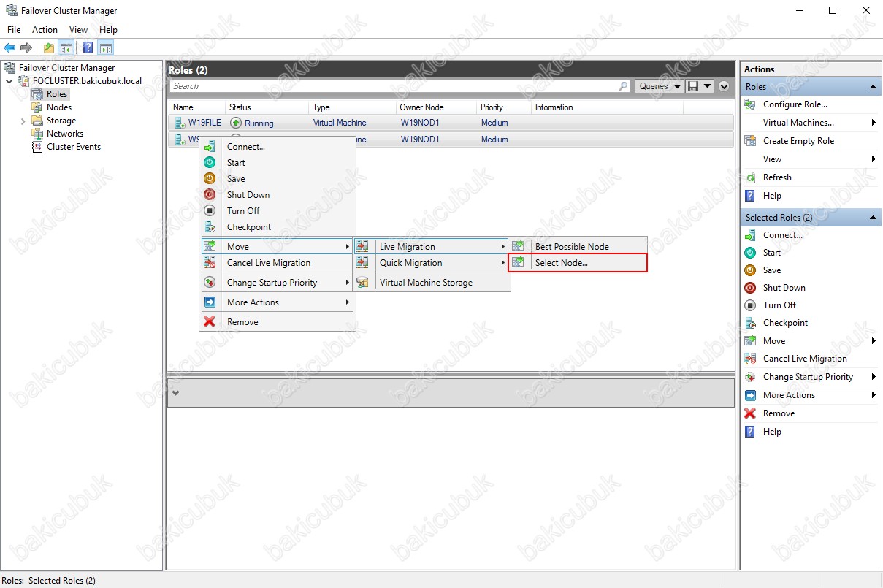Choose Checkpoint in the context menu
This screenshot has height=588, width=883.
278,227
